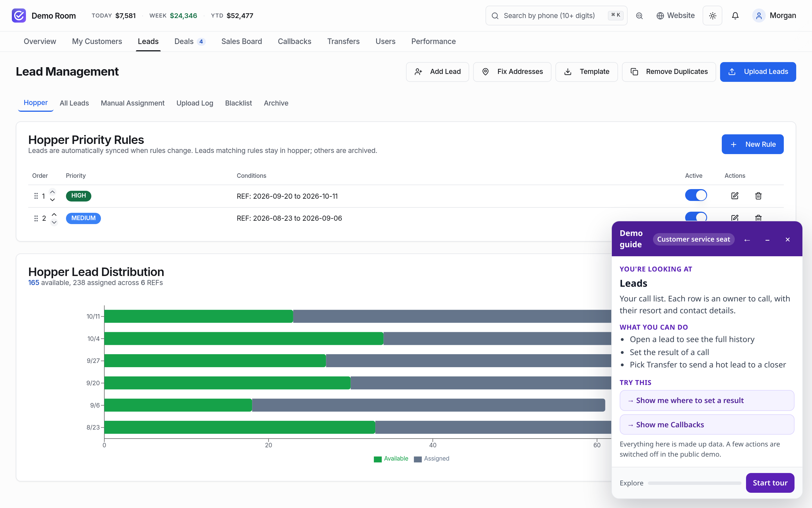Screen dimensions: 812x508
Task: Move rule 2 up with the chevron
Action: click(x=54, y=214)
